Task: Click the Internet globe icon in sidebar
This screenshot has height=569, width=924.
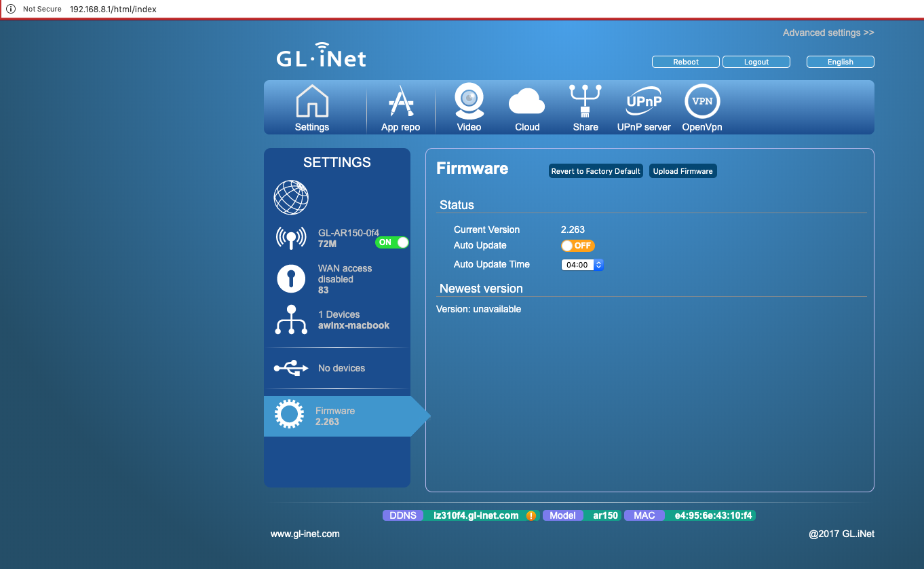Action: click(x=291, y=198)
